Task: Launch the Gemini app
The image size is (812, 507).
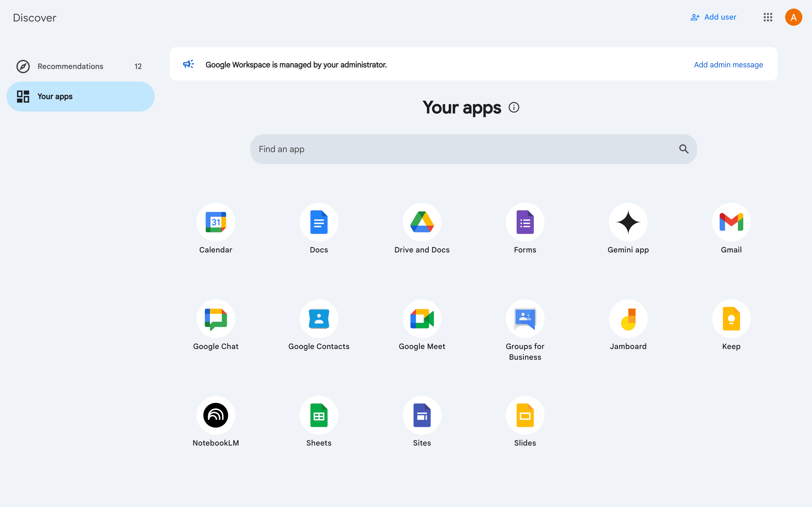Action: pos(628,222)
